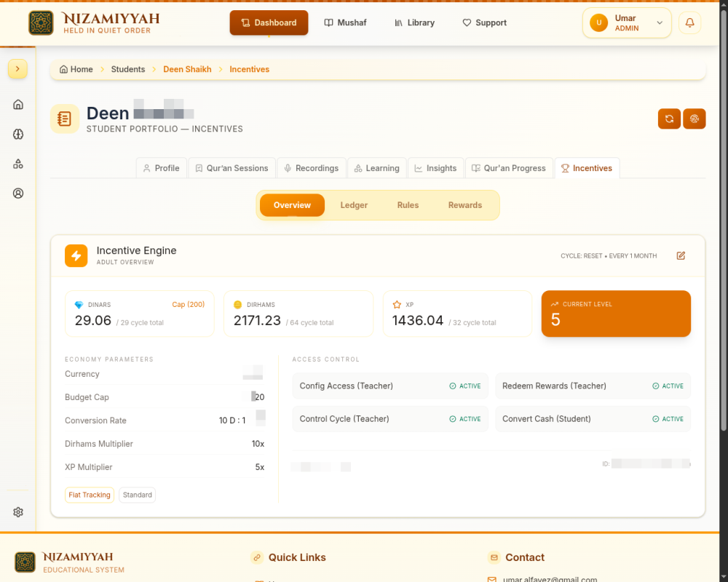The image size is (728, 582).
Task: Expand the sidebar with chevron button
Action: click(x=17, y=68)
